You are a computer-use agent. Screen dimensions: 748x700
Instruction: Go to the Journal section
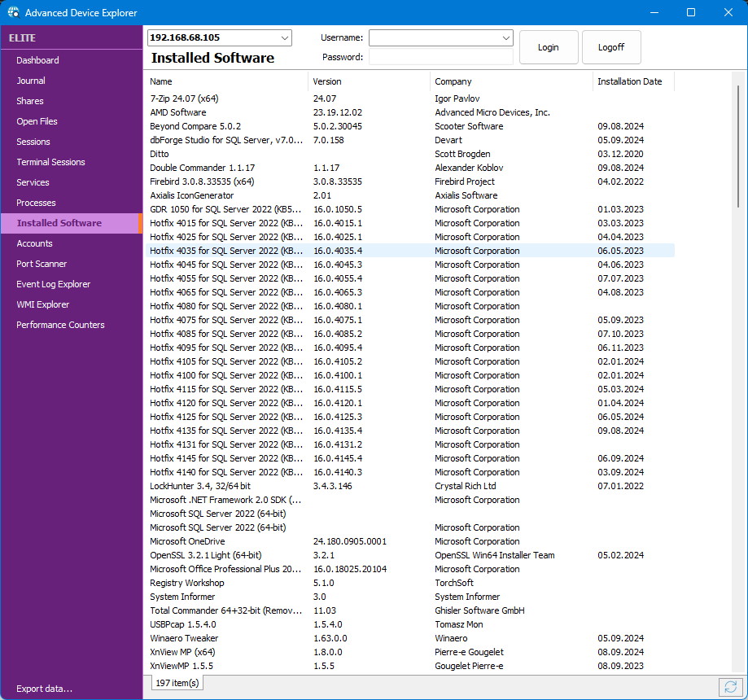[x=72, y=81]
